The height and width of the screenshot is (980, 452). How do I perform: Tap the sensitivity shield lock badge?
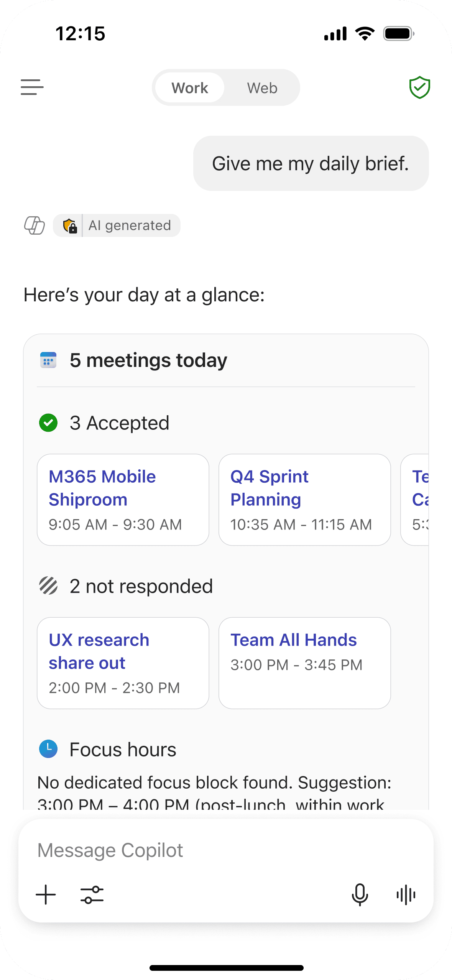pos(70,225)
